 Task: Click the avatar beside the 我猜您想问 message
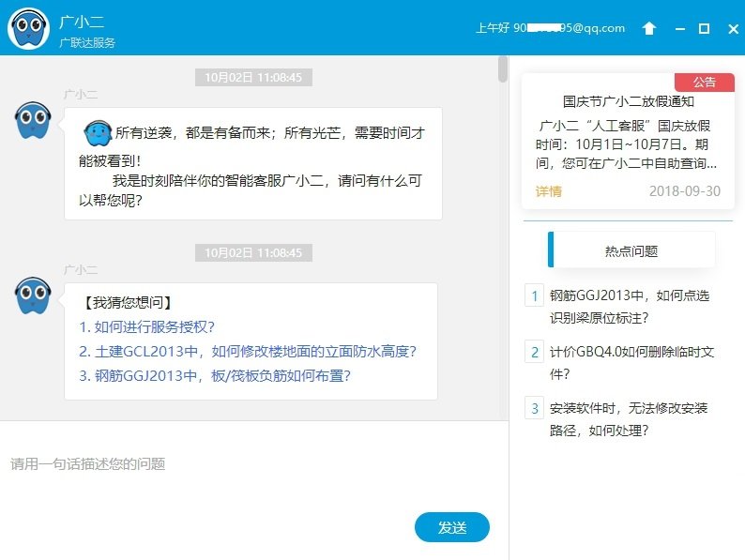pyautogui.click(x=33, y=295)
